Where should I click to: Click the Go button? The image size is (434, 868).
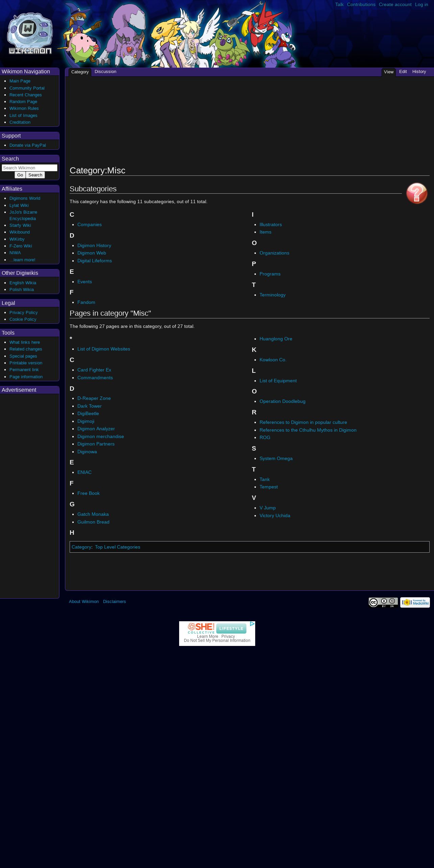pyautogui.click(x=20, y=175)
